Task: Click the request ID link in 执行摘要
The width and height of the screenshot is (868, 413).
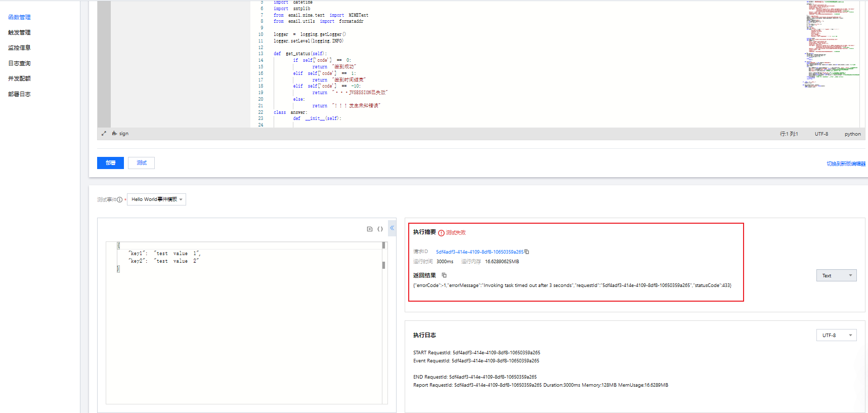Action: [x=480, y=252]
